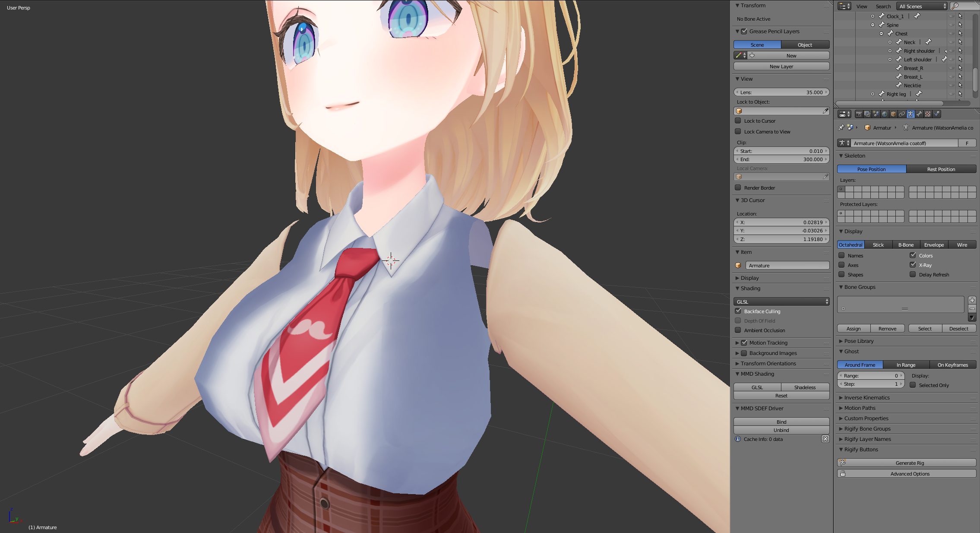The width and height of the screenshot is (980, 533).
Task: Toggle visibility eye for Spine bone
Action: (952, 25)
